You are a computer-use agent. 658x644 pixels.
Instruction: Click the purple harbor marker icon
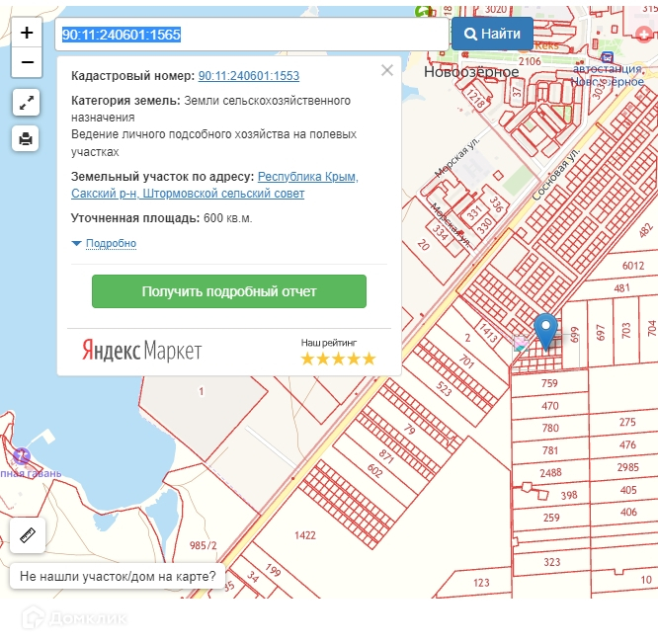click(x=22, y=456)
